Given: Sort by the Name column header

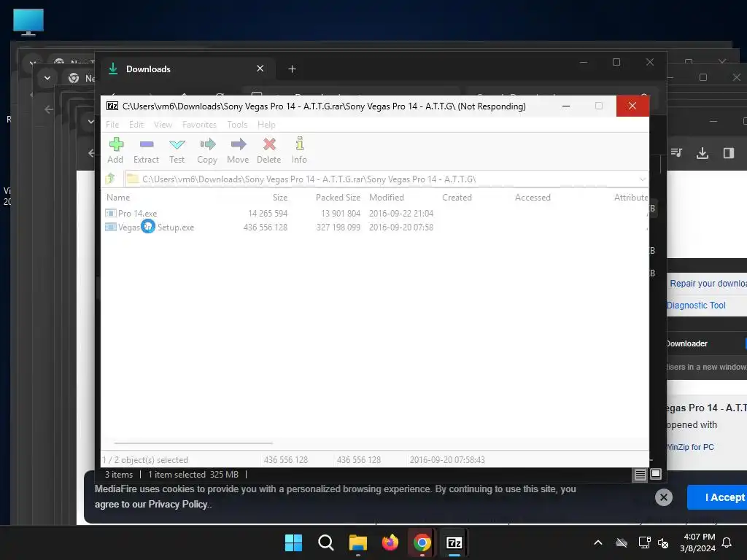Looking at the screenshot, I should pos(118,197).
